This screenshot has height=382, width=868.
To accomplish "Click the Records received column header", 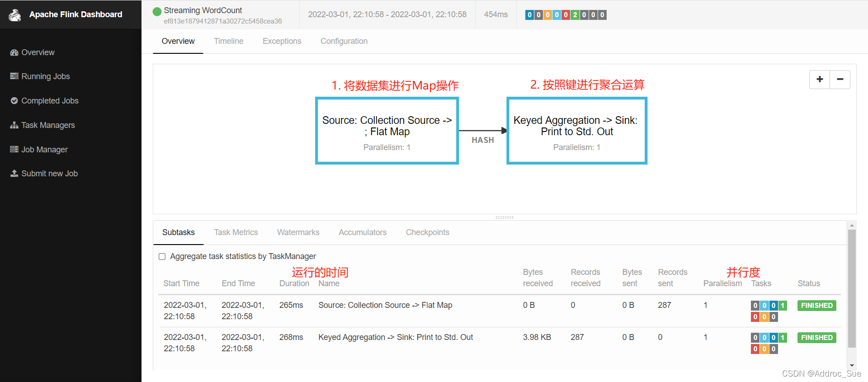I will (x=585, y=278).
